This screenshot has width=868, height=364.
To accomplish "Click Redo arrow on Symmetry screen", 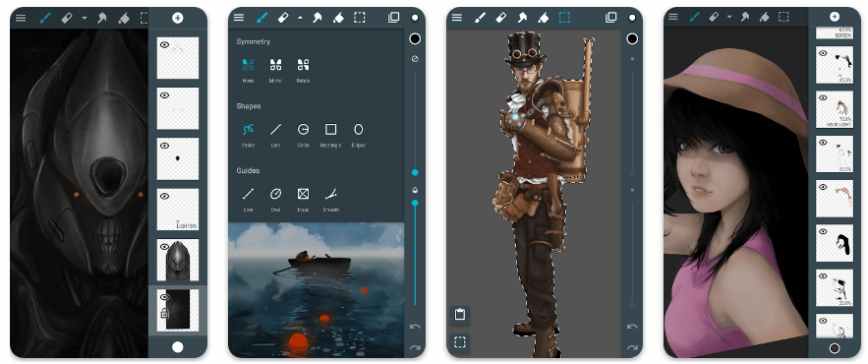I will coord(415,348).
